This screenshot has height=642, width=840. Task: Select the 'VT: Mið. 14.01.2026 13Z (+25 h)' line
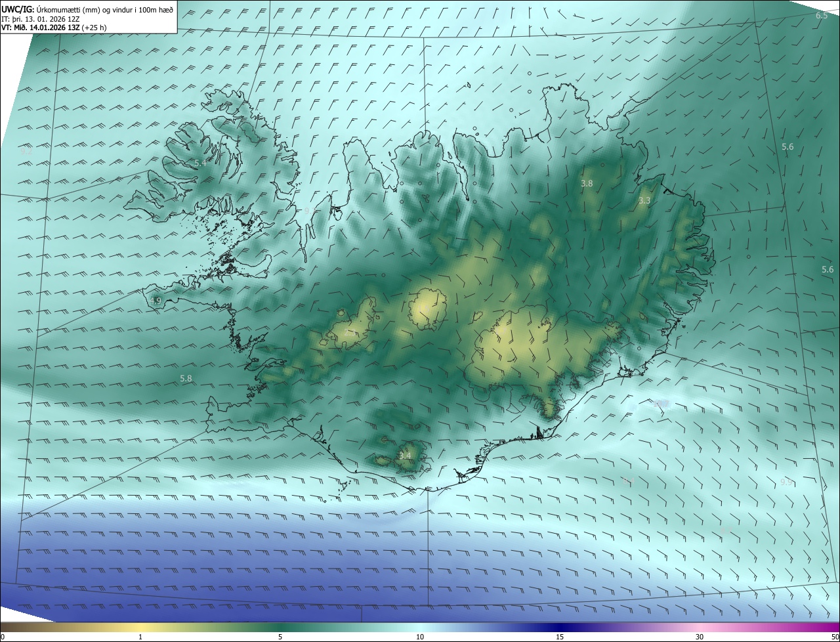54,28
